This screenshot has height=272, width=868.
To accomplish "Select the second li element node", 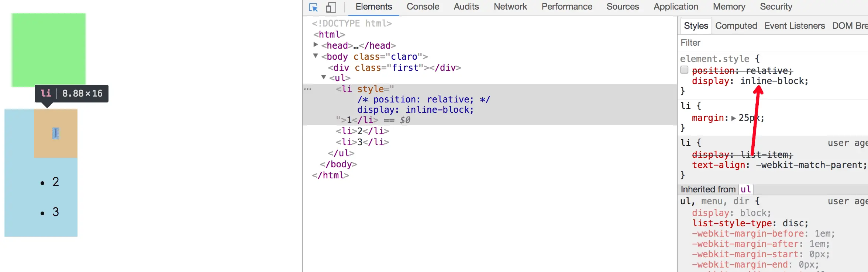I will [x=362, y=131].
